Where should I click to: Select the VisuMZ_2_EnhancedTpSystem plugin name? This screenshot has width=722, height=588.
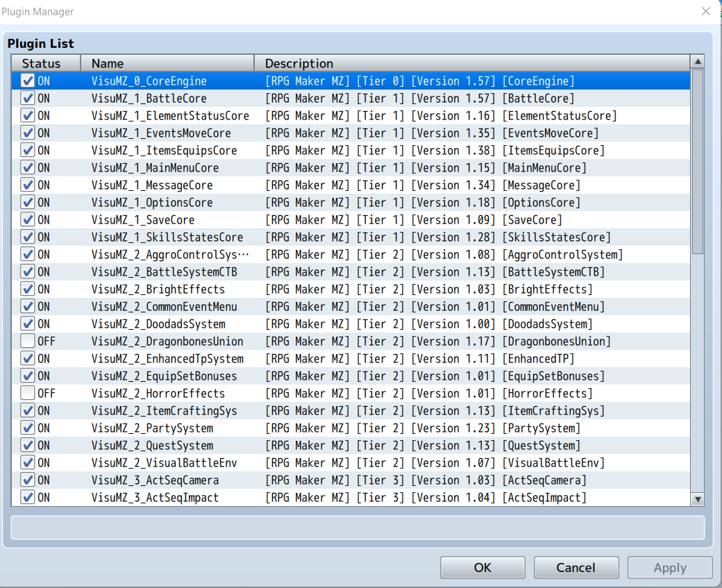167,359
